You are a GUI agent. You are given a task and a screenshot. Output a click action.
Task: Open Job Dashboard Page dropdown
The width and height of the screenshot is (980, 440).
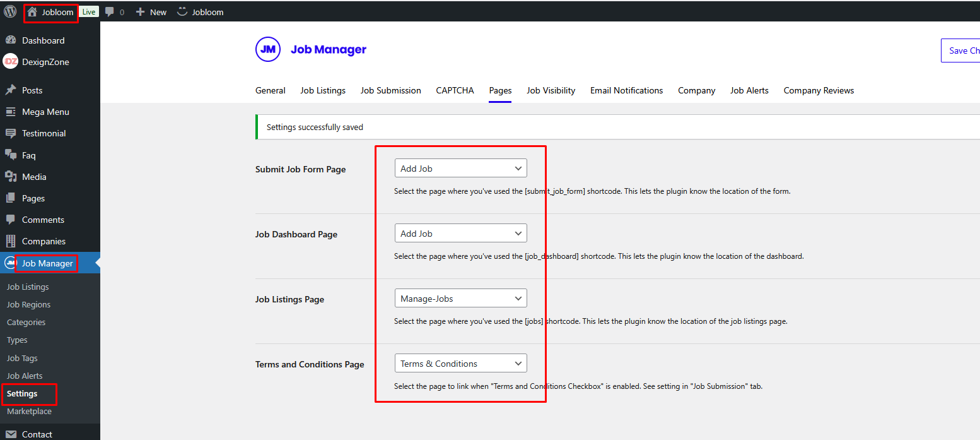tap(460, 234)
